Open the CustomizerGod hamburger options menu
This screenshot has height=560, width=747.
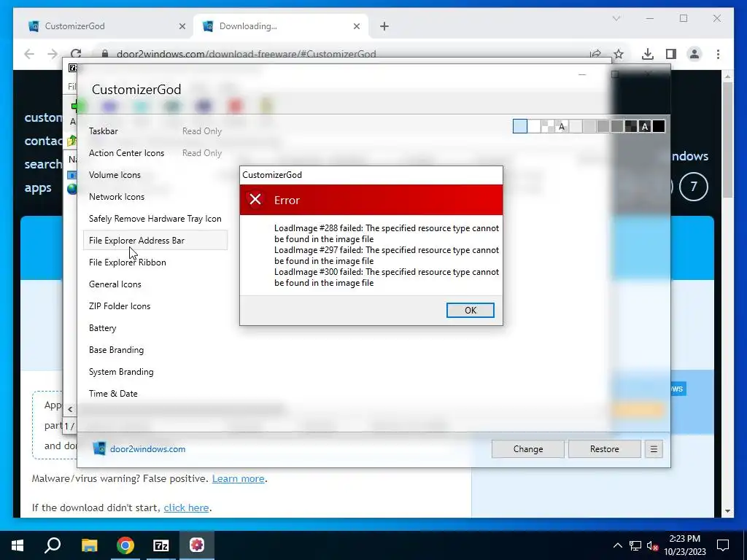pos(654,449)
